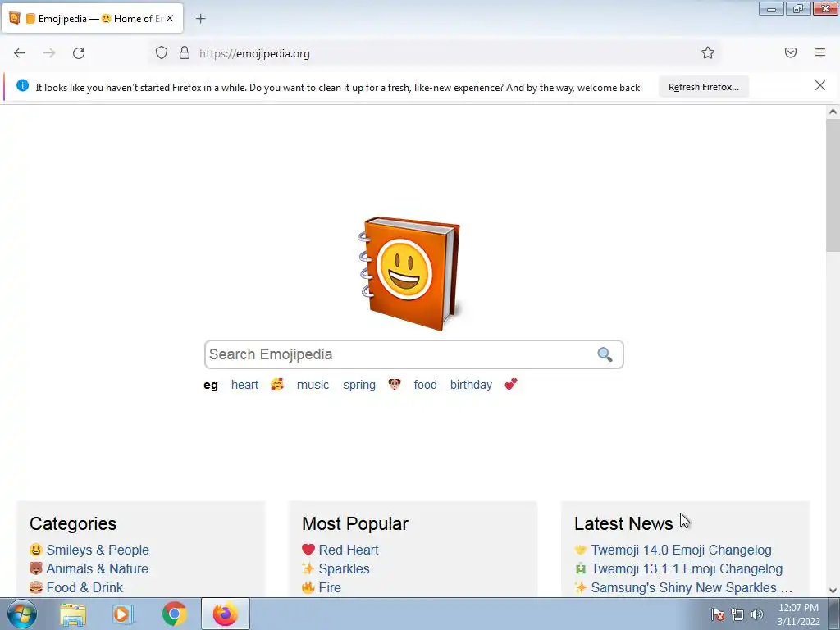
Task: Go back with the browser back arrow
Action: [20, 53]
